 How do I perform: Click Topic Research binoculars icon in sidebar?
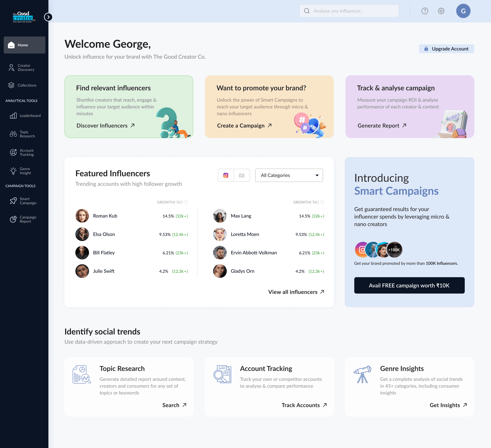[x=13, y=134]
